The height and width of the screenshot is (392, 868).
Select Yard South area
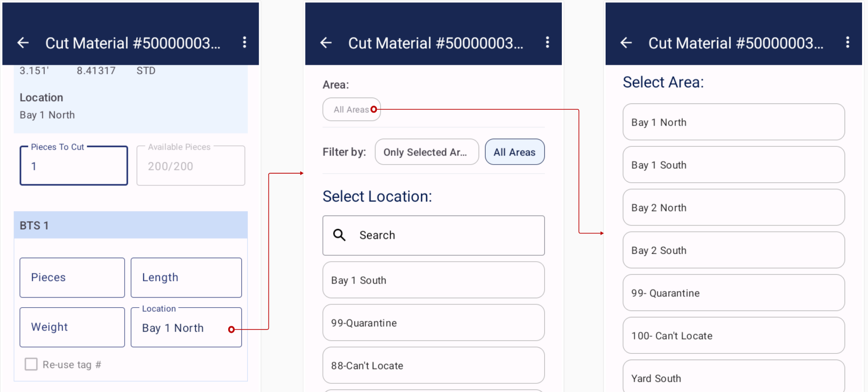[733, 376]
